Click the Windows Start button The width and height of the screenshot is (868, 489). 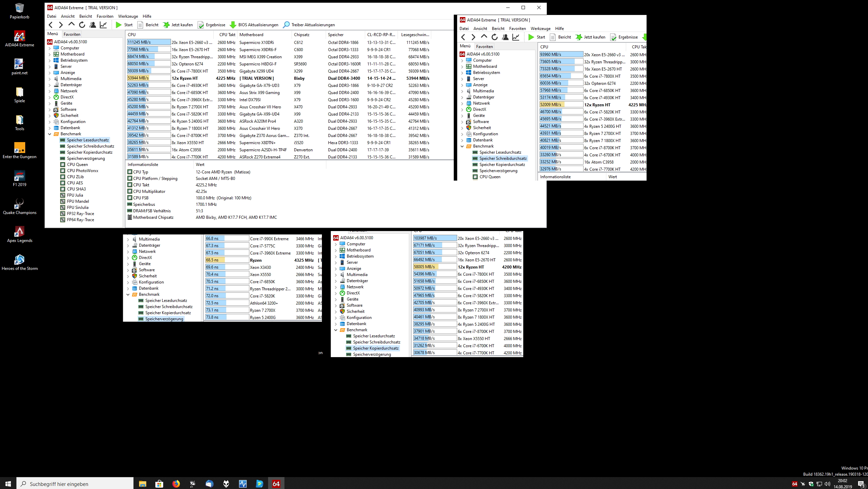8,484
